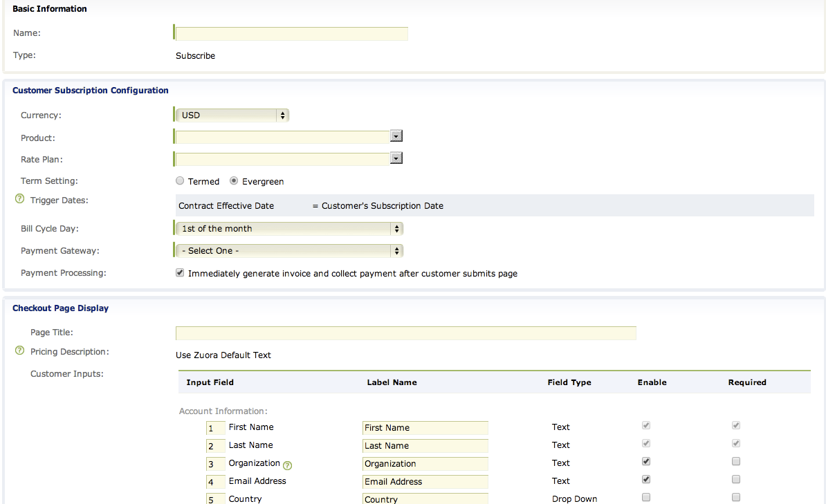Click the Name input field
Image resolution: width=826 pixels, height=504 pixels.
pos(291,34)
